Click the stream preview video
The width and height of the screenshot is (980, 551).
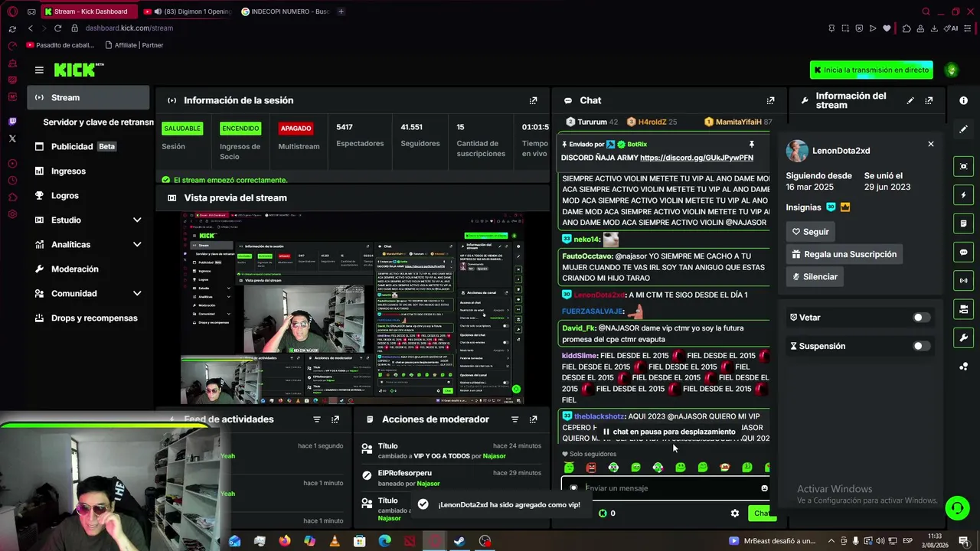pyautogui.click(x=353, y=308)
